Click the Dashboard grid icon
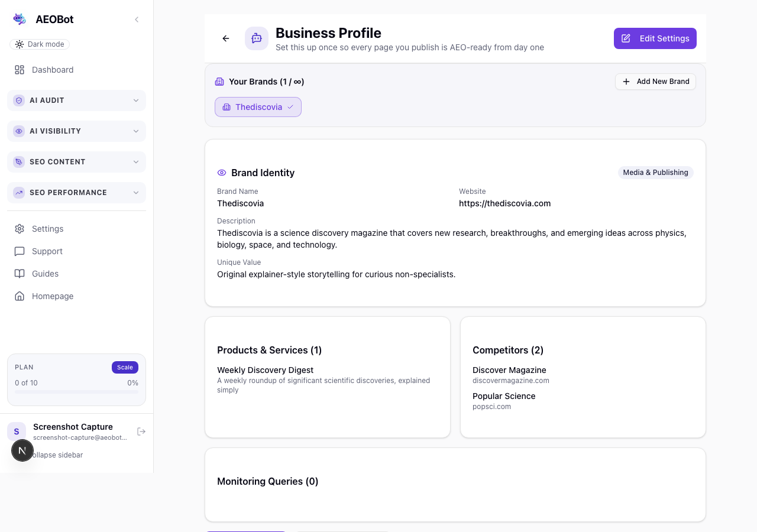 pos(20,70)
